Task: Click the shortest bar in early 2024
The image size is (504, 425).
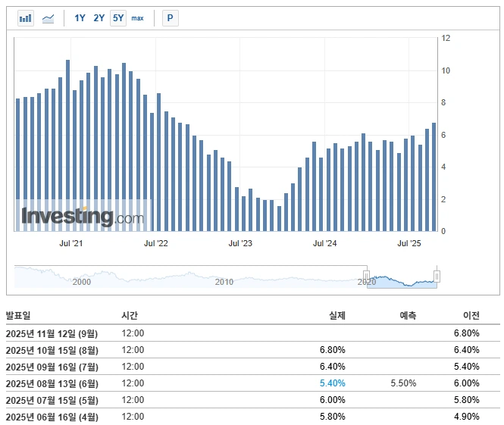Action: [x=280, y=219]
